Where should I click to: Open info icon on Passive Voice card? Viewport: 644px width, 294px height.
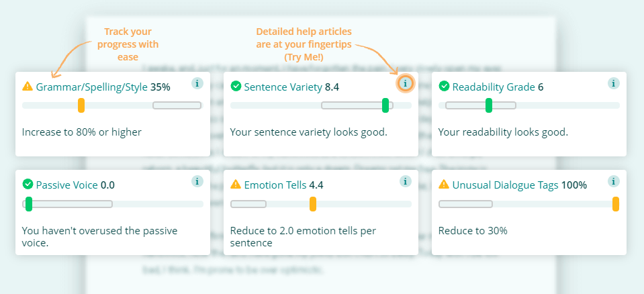pos(197,181)
